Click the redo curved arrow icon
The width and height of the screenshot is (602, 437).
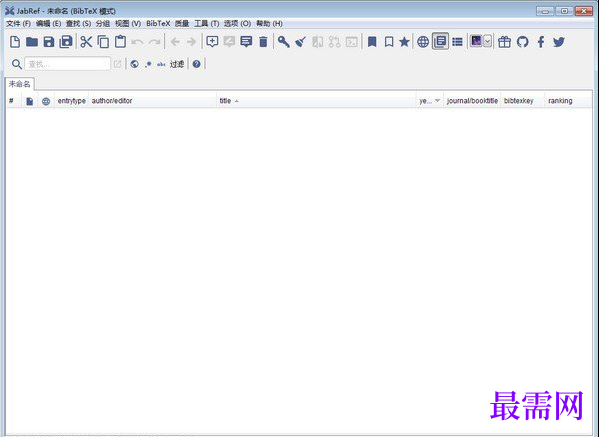point(154,42)
